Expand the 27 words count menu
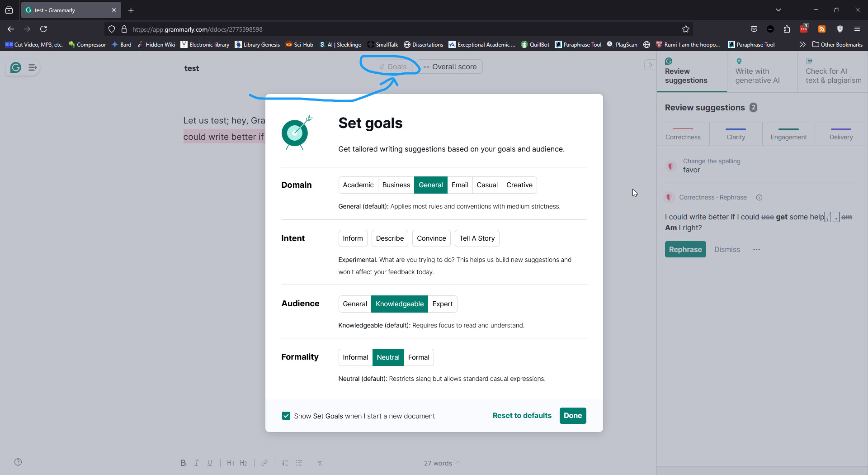The image size is (868, 475). 443,463
